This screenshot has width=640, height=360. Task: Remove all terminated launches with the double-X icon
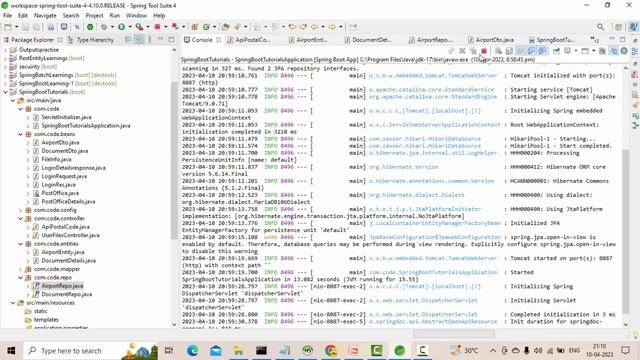473,51
